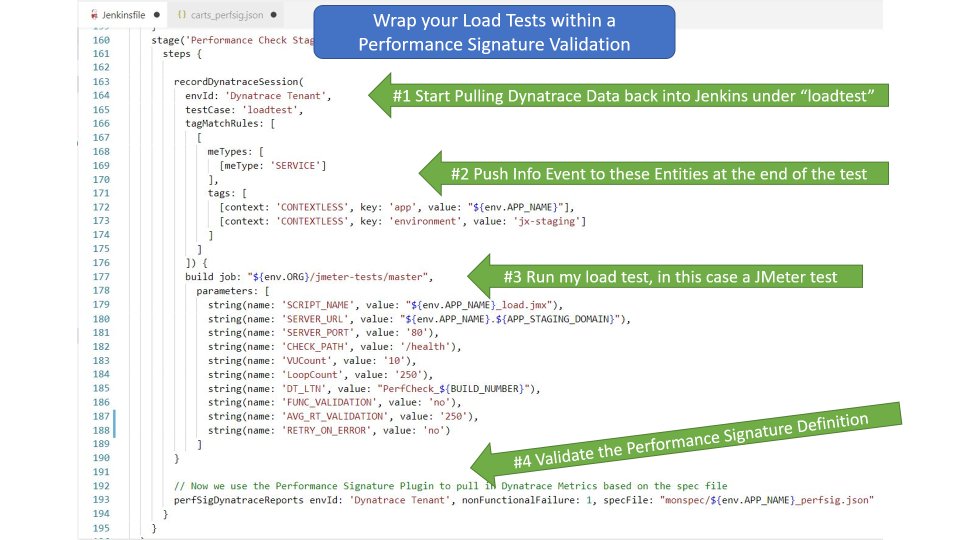
Task: Click the 'jx-staging' value string
Action: [547, 221]
